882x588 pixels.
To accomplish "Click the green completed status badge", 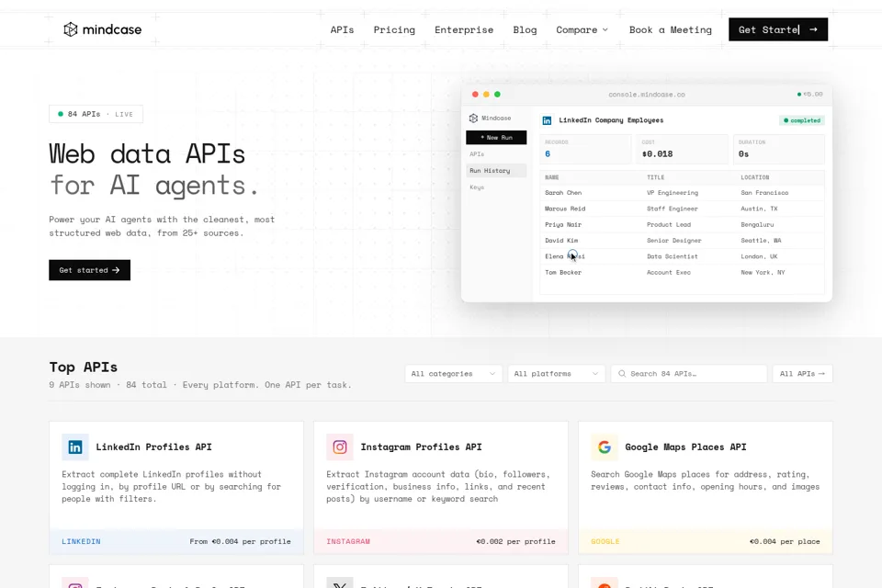I will 802,120.
